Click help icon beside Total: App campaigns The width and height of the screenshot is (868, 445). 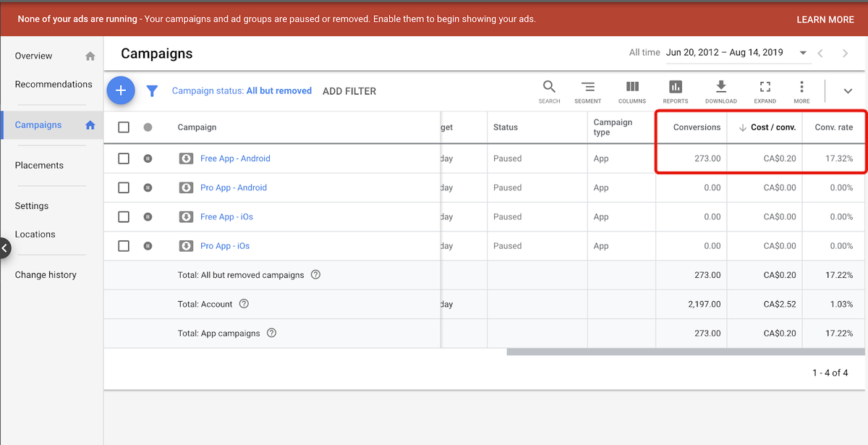pos(271,333)
